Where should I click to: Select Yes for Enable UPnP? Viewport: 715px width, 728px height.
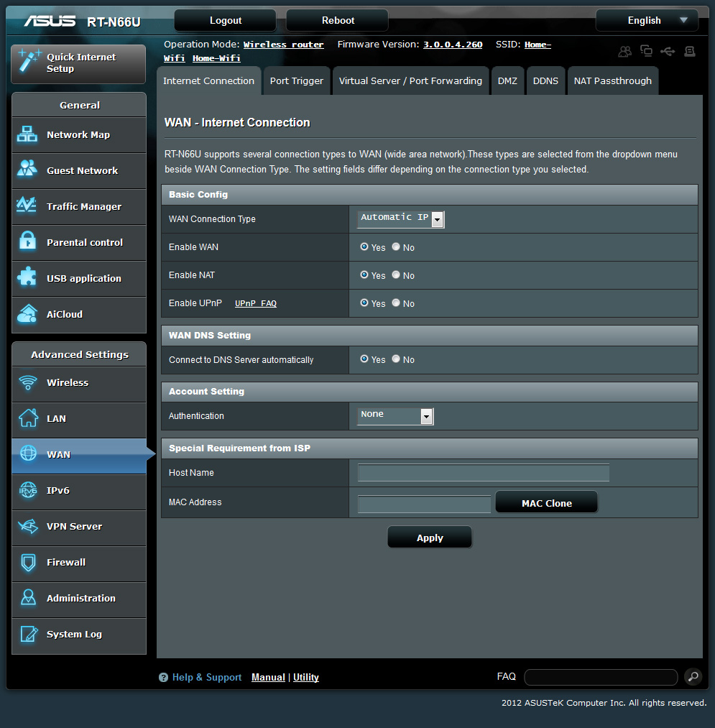[x=364, y=303]
